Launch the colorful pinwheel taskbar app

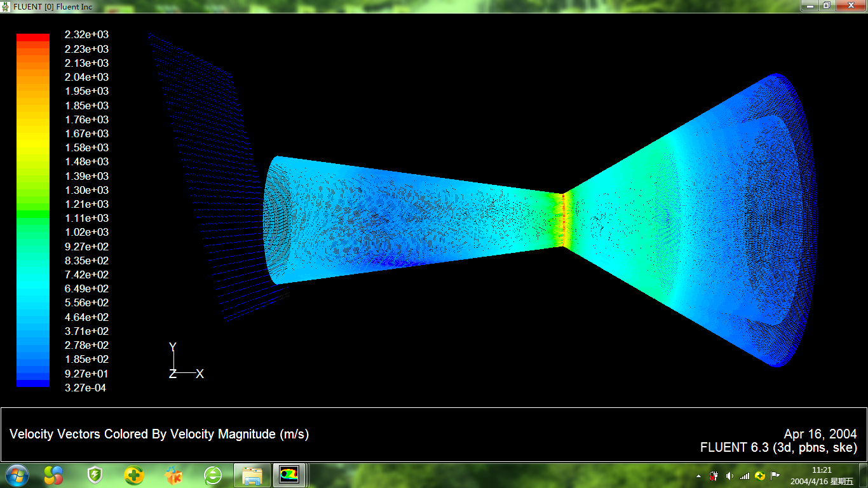(54, 475)
